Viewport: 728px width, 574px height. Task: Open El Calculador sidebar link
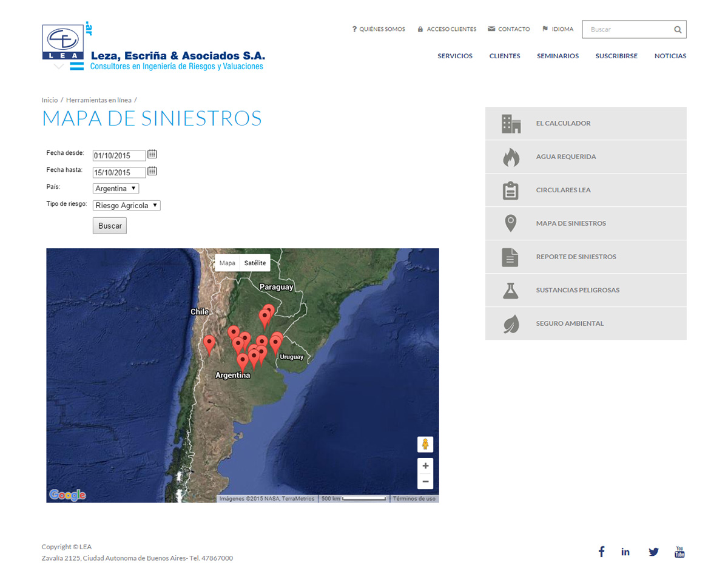coord(586,123)
